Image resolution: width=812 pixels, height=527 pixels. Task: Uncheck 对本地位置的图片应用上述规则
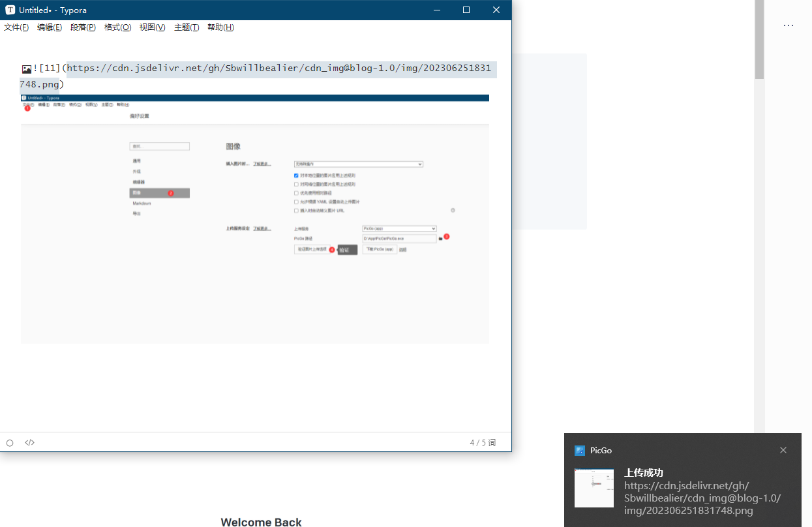click(x=295, y=175)
